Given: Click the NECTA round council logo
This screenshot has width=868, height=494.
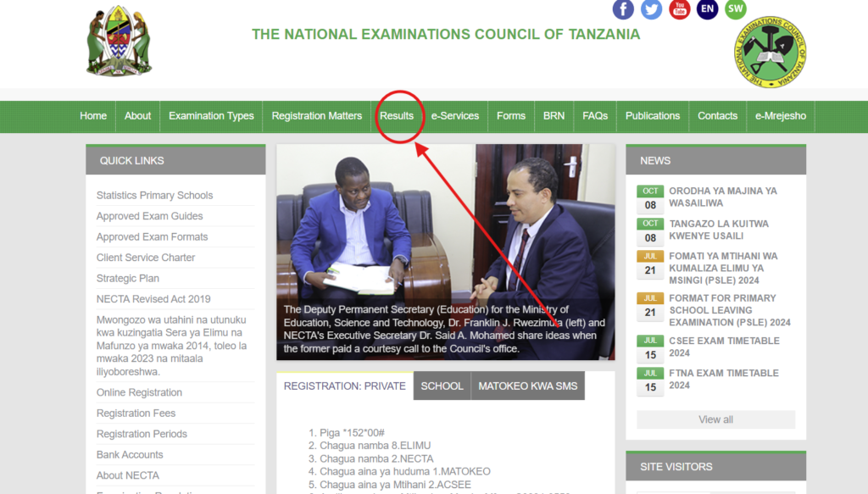Looking at the screenshot, I should click(770, 52).
